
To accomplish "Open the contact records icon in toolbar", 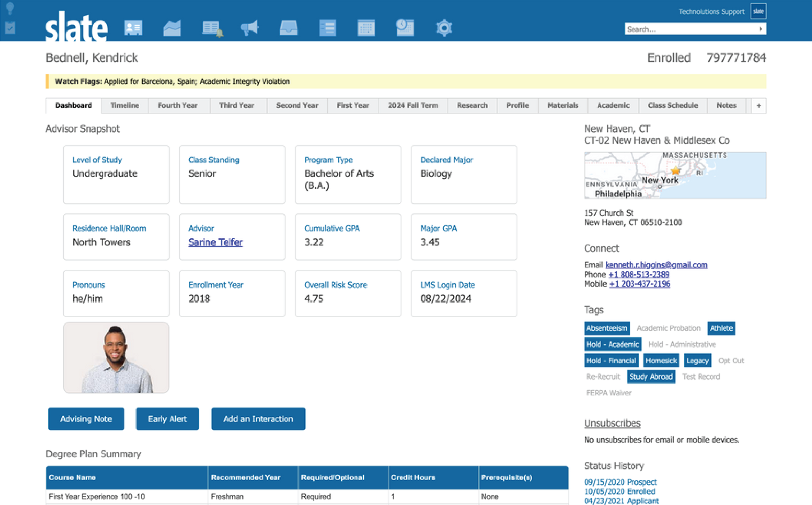I will coord(133,28).
